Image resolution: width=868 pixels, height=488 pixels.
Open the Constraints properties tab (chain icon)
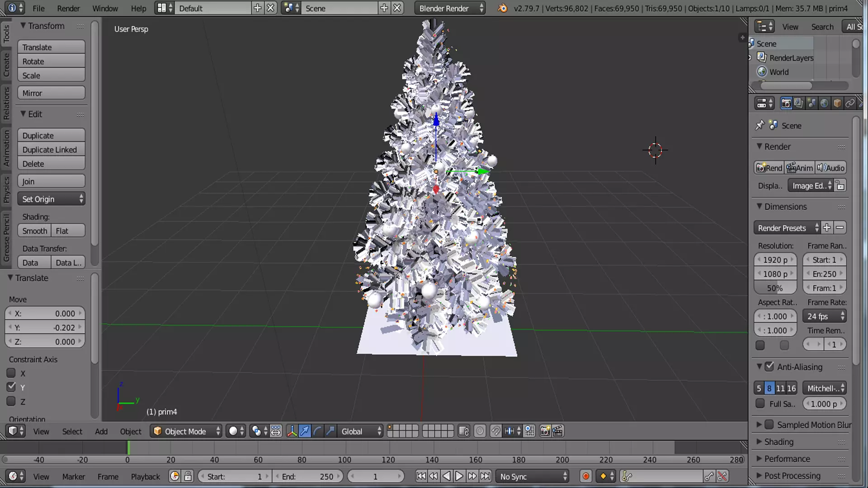[850, 103]
